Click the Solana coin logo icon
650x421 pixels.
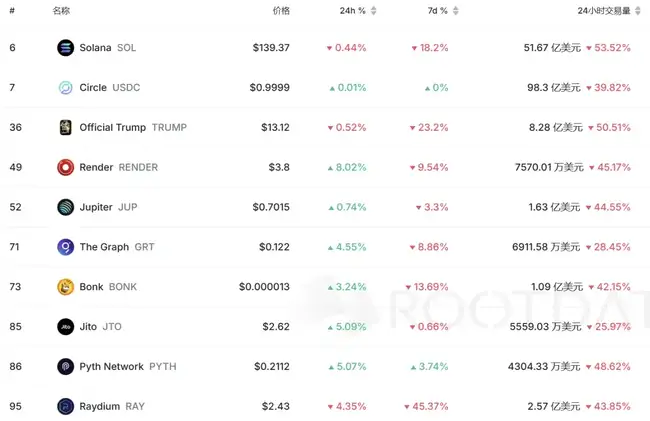pos(65,47)
